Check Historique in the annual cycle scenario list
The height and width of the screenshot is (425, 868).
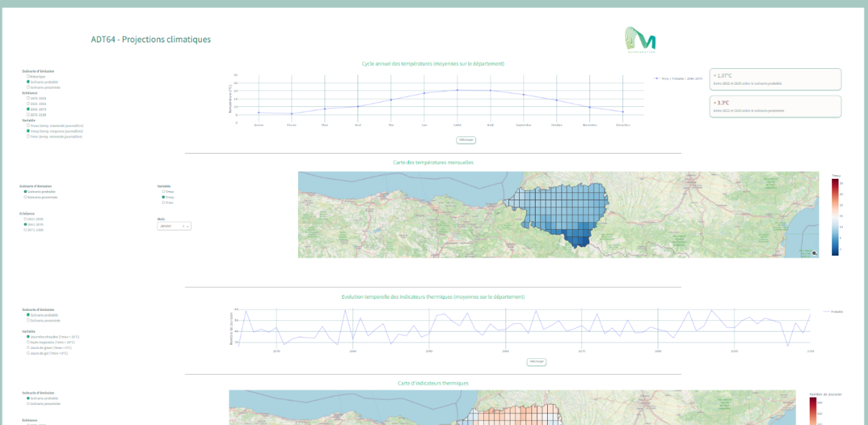point(28,76)
